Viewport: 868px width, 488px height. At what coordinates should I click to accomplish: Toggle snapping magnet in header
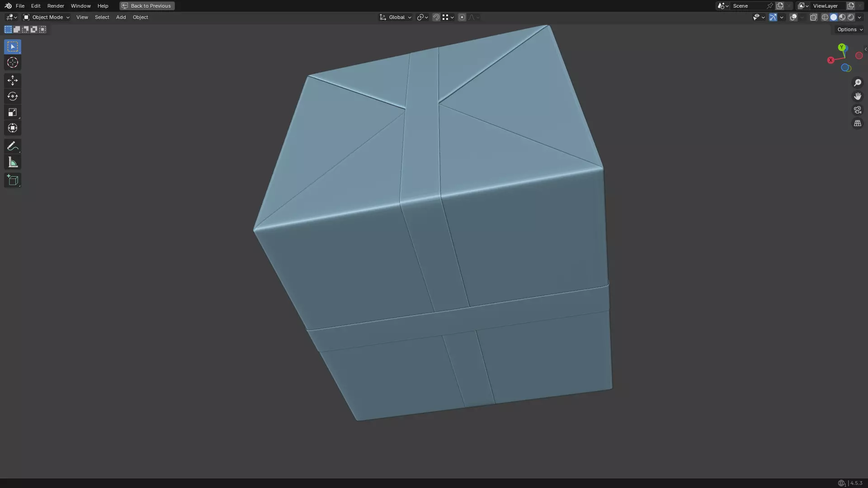pyautogui.click(x=436, y=17)
